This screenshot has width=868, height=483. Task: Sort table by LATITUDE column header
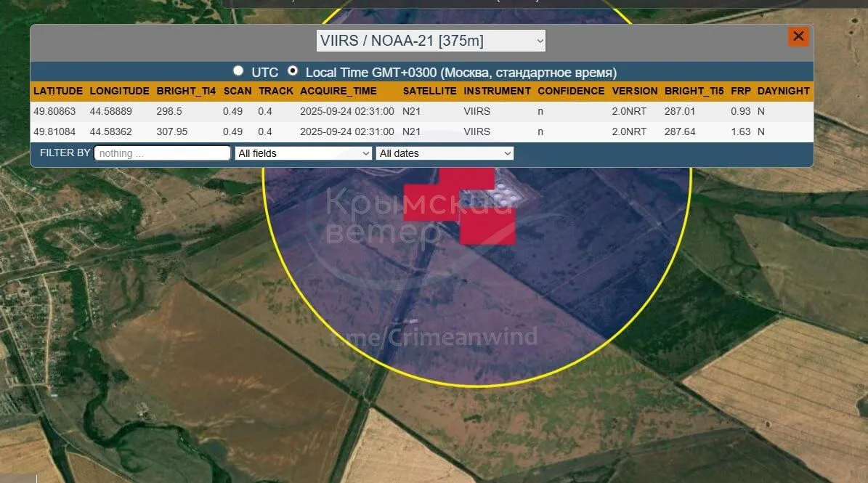tap(58, 92)
